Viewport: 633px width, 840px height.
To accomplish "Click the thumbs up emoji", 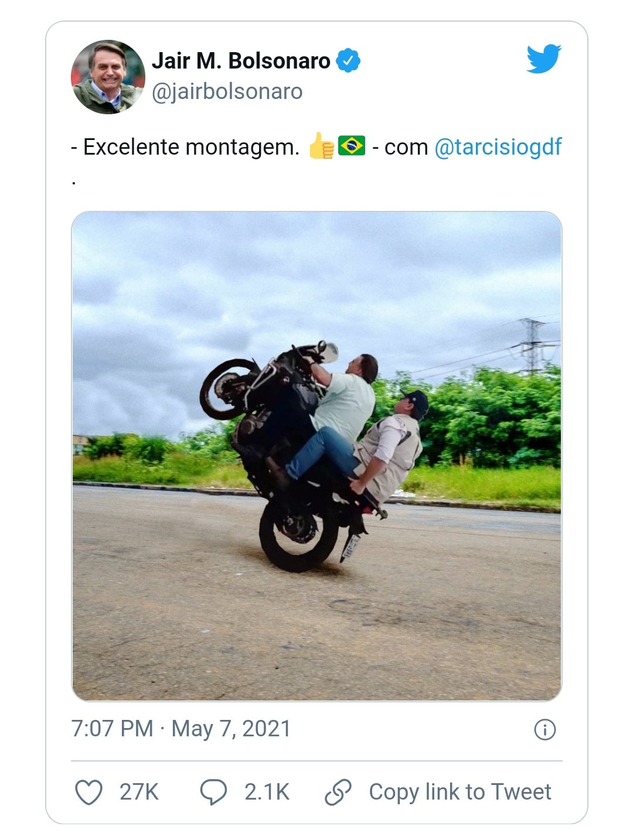I will pos(321,146).
